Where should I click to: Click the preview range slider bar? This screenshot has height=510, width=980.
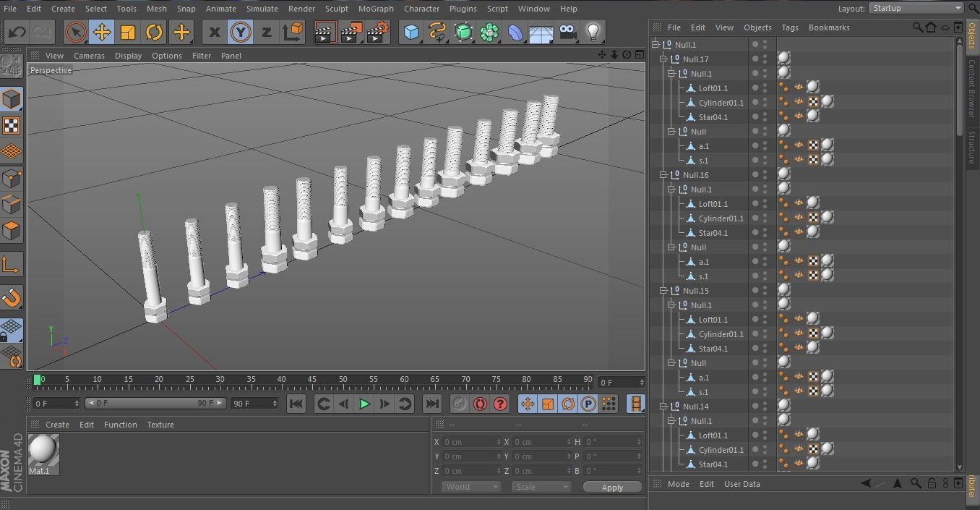point(155,404)
